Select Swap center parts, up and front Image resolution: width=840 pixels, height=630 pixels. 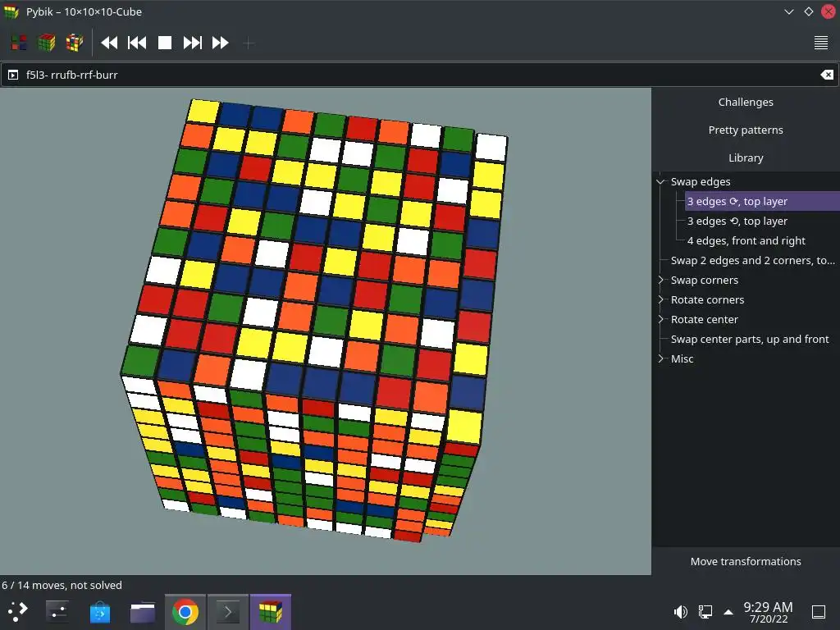point(750,339)
